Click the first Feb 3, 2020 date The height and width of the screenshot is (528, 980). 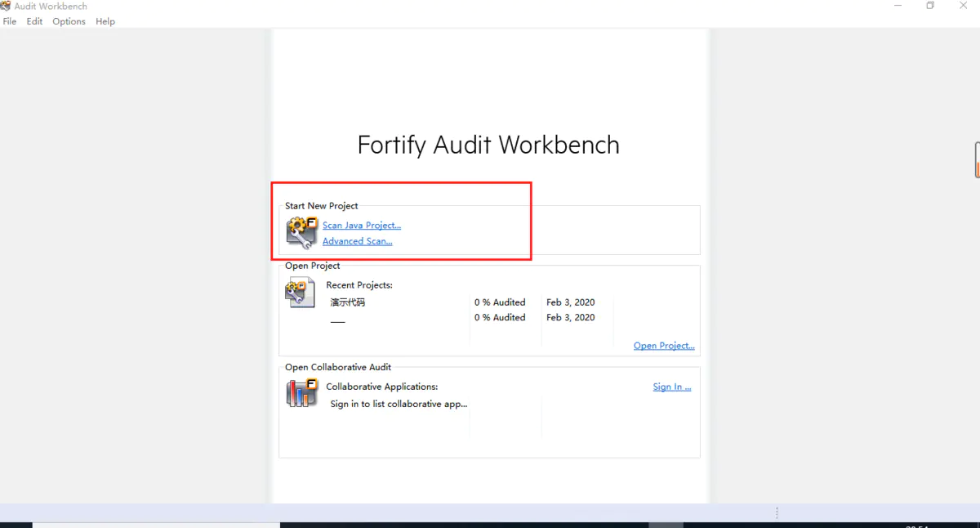tap(571, 302)
